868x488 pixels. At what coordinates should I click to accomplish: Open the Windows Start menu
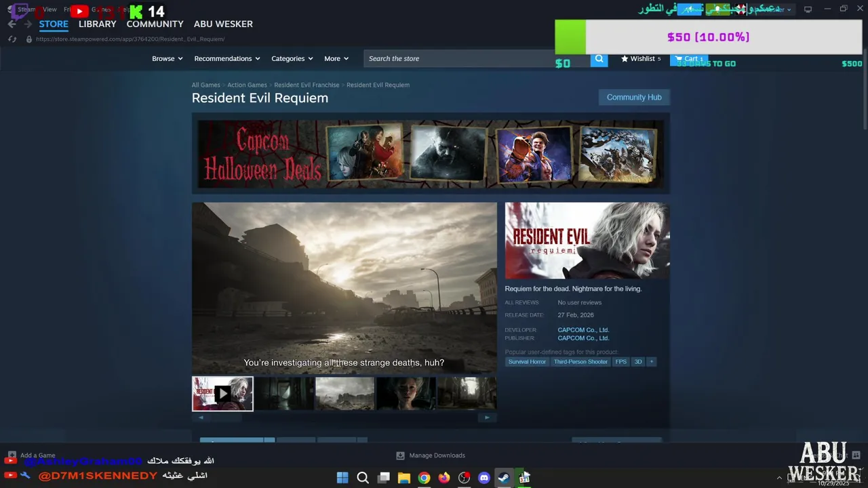click(342, 478)
